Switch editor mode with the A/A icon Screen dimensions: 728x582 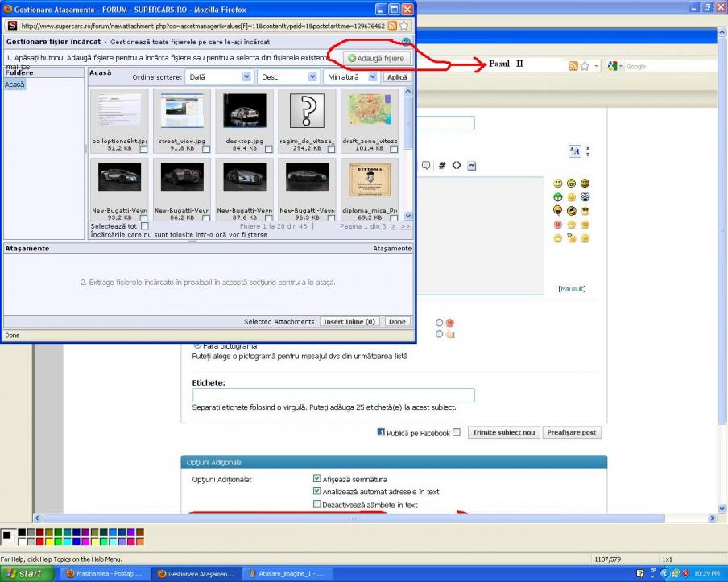(574, 151)
